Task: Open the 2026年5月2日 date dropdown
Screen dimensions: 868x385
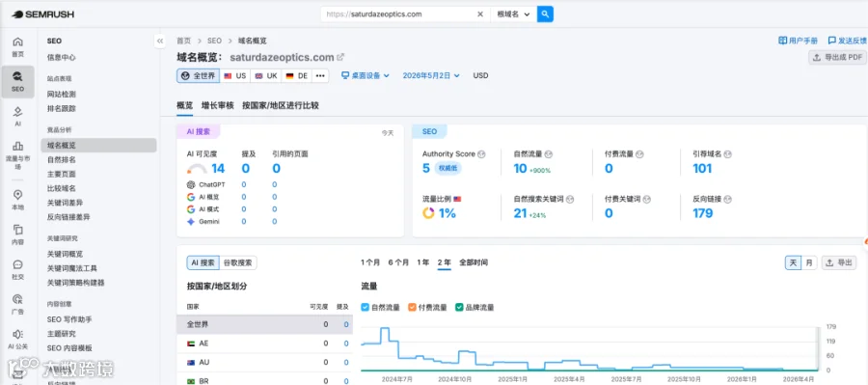Action: tap(431, 75)
